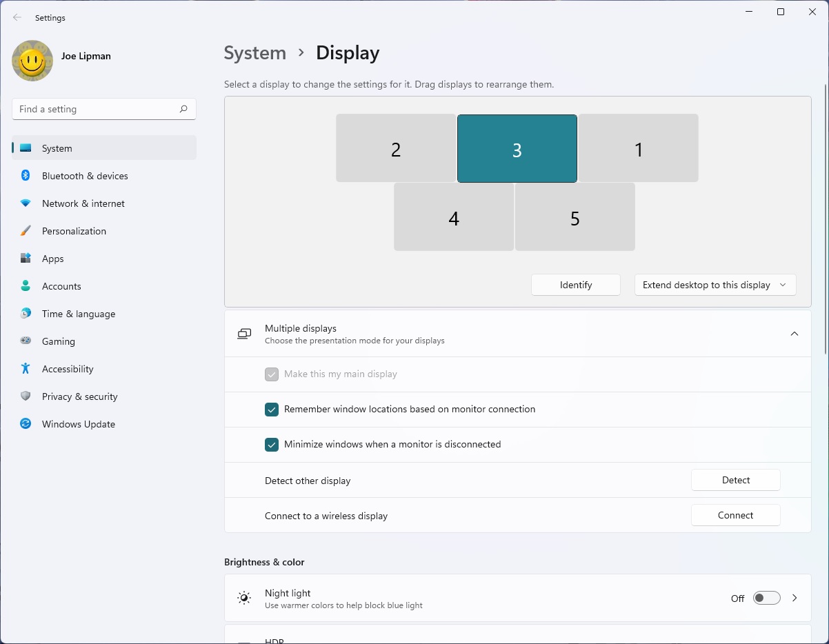Turn on the Night light toggle
Screen dimensions: 829x644
point(766,598)
